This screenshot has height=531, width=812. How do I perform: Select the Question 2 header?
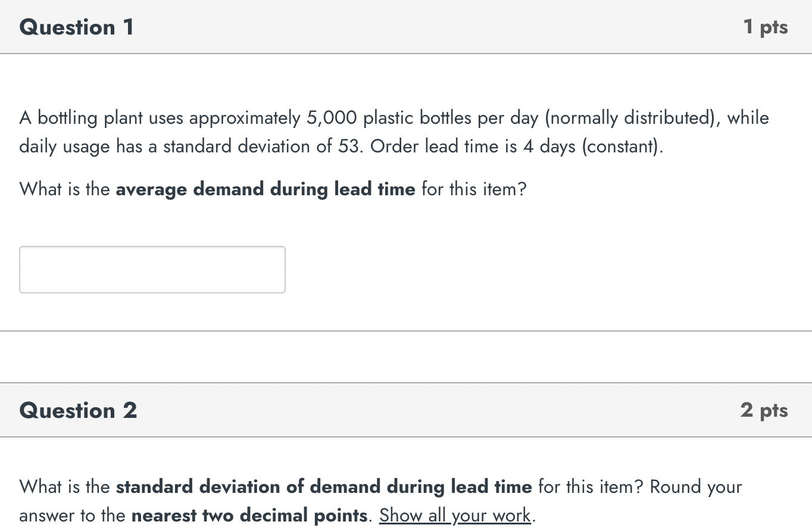pyautogui.click(x=77, y=410)
